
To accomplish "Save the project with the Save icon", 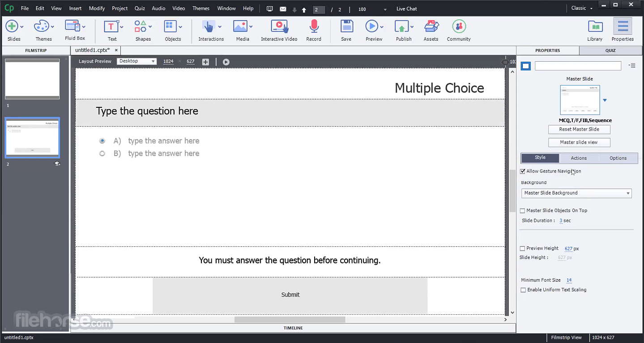I will 346,26.
